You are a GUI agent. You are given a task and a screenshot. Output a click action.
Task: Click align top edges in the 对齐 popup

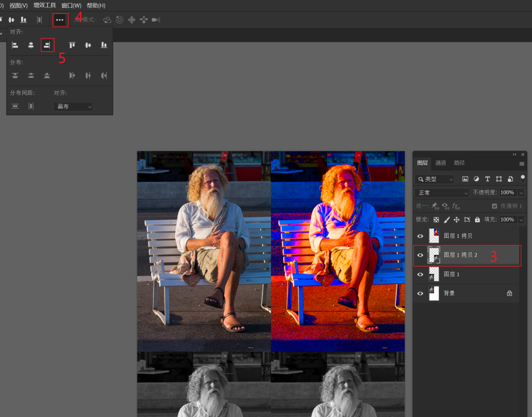[x=72, y=45]
